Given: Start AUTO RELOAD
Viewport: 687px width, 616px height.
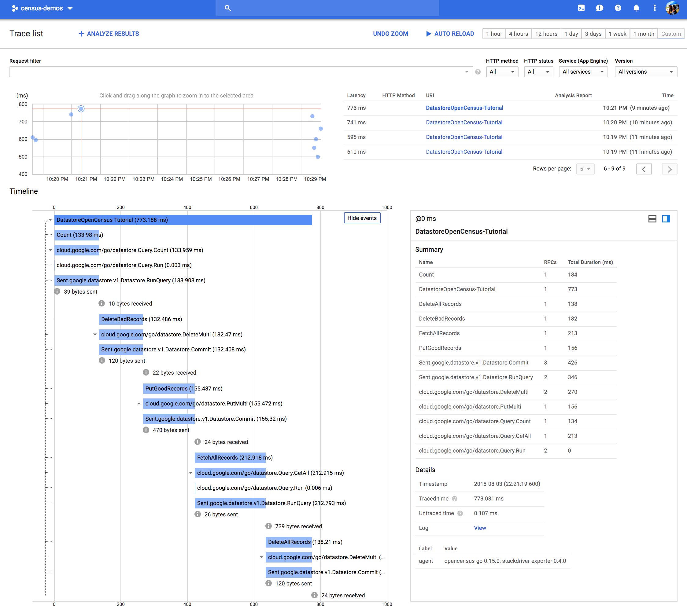Looking at the screenshot, I should 450,34.
